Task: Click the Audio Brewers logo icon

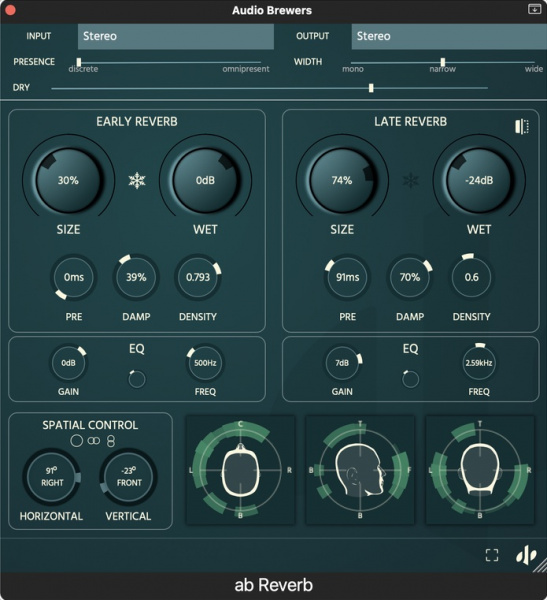Action: pos(526,555)
